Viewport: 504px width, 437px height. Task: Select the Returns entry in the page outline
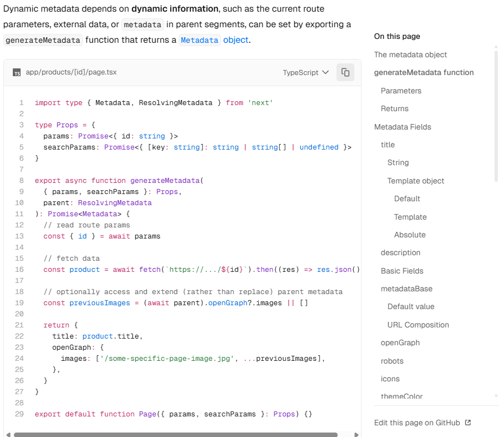pos(395,108)
